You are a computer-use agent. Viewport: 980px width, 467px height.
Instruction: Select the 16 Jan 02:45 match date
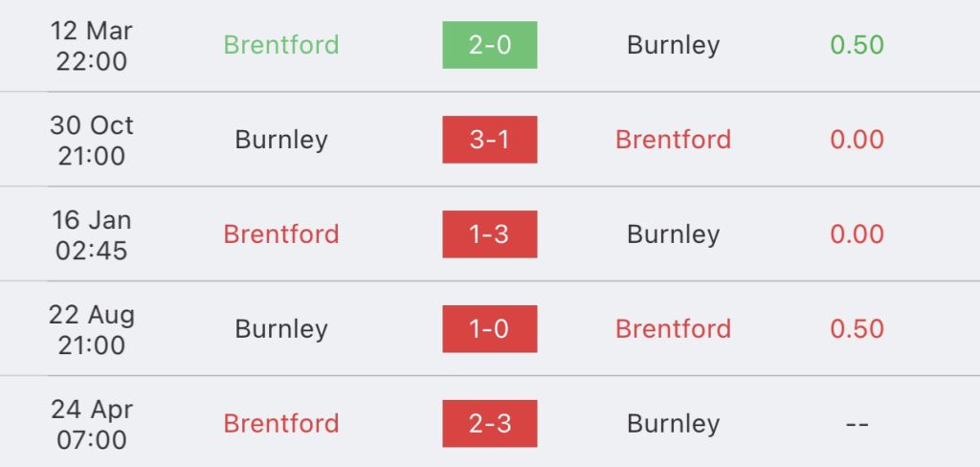(91, 235)
